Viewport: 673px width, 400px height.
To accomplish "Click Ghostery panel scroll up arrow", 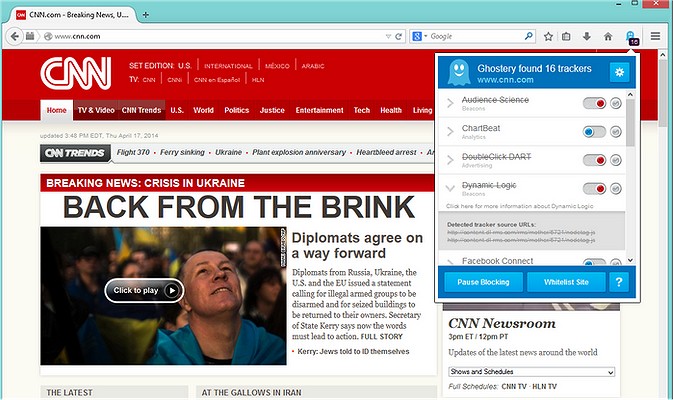I will click(630, 94).
